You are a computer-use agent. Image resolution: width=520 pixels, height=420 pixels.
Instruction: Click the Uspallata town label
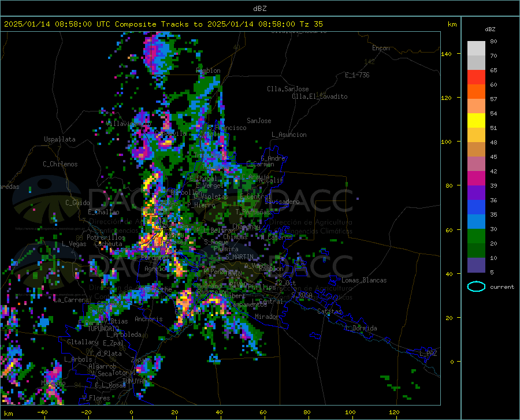pos(60,140)
